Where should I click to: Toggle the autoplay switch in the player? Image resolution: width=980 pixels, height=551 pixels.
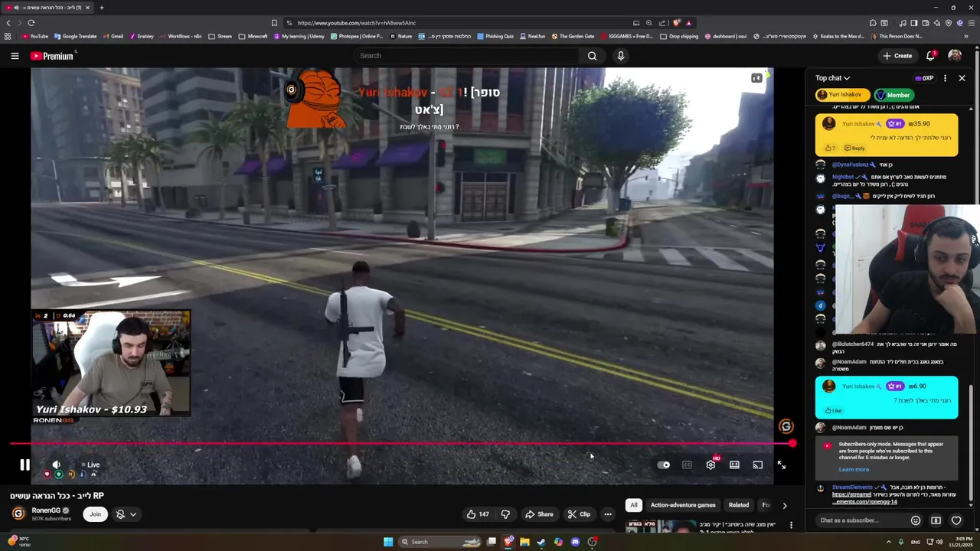point(664,465)
